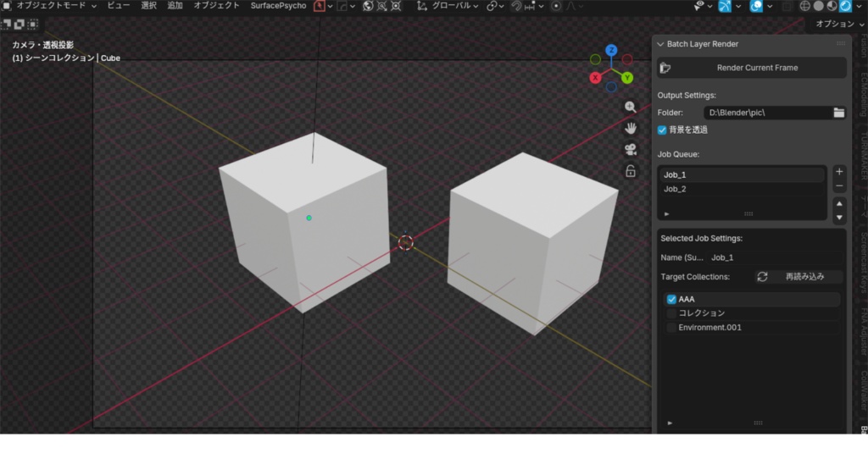The image size is (868, 470).
Task: Open the shading options dropdown arrow
Action: pos(860,6)
